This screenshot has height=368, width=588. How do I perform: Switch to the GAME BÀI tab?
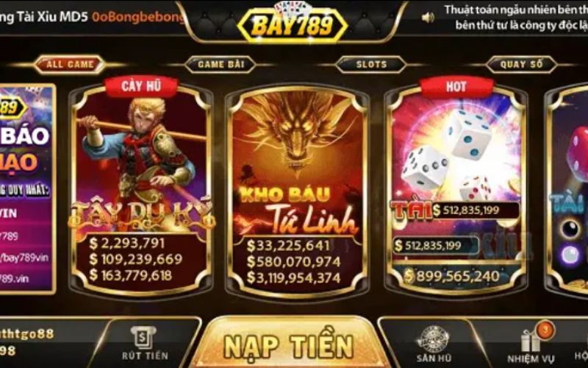(220, 64)
